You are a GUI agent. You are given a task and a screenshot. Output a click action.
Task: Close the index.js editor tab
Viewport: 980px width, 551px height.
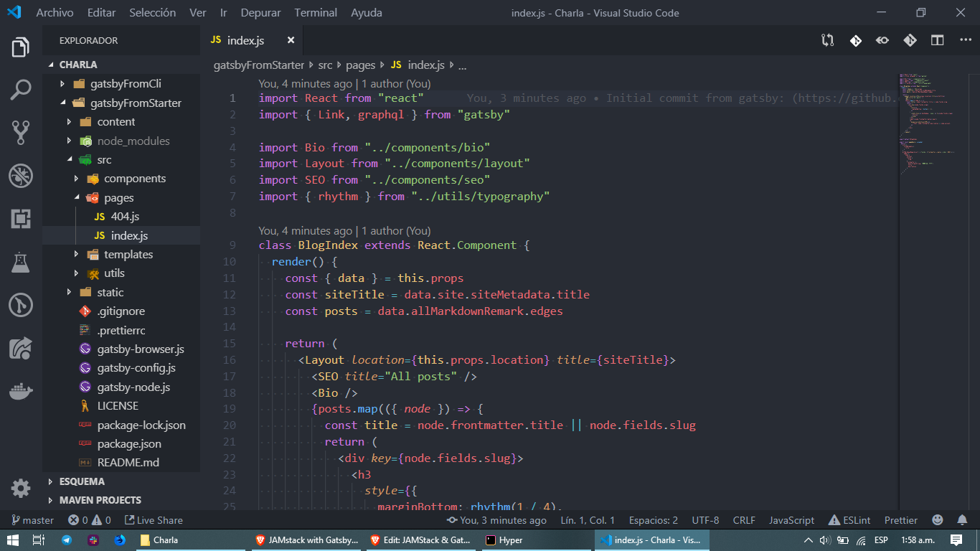(291, 40)
